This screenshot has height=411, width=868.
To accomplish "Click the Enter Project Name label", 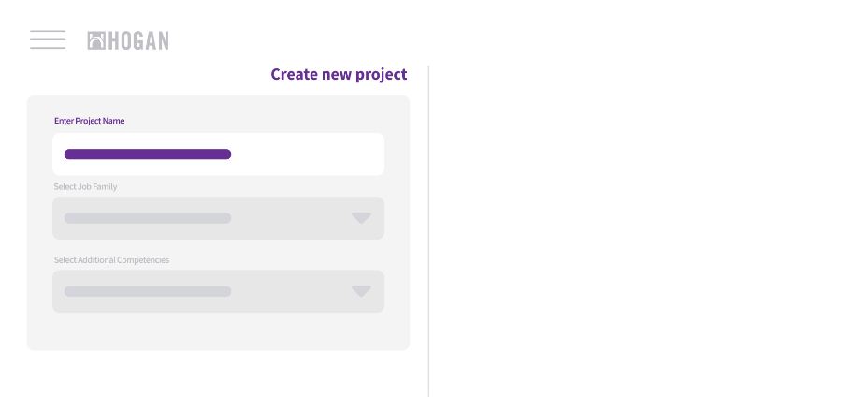I will click(89, 121).
